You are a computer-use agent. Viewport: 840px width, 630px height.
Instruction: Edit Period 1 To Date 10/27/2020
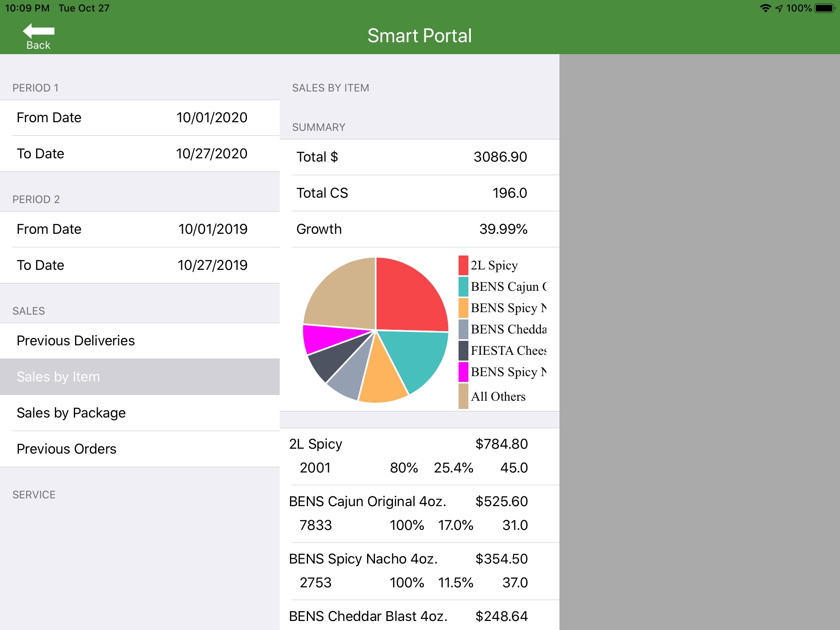[140, 154]
